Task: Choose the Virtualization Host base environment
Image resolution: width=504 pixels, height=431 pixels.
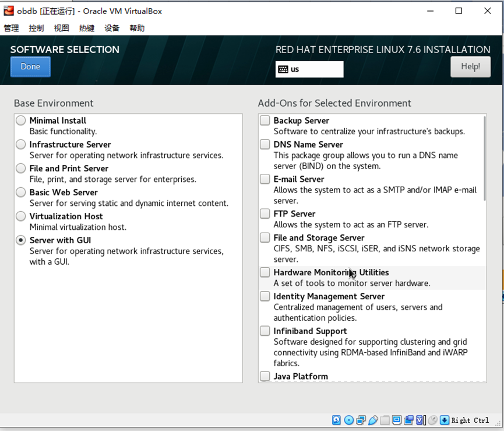Action: pyautogui.click(x=20, y=216)
